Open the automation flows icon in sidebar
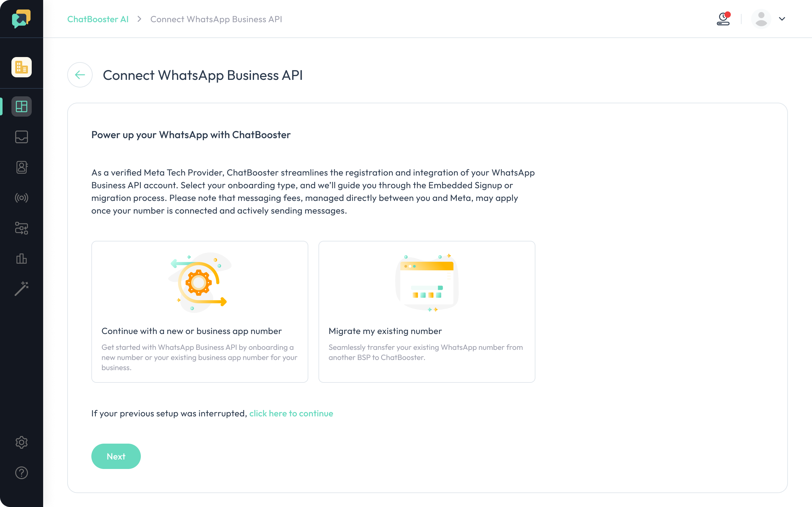This screenshot has height=507, width=812. point(22,228)
